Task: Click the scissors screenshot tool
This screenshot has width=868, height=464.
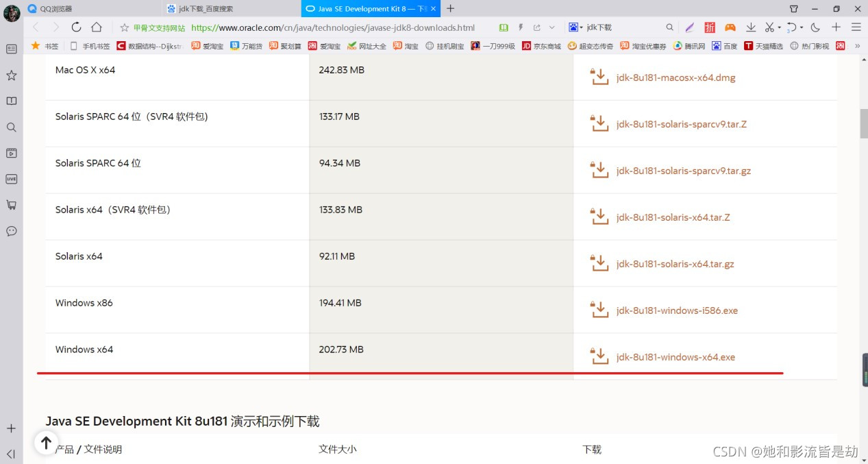Action: (769, 27)
